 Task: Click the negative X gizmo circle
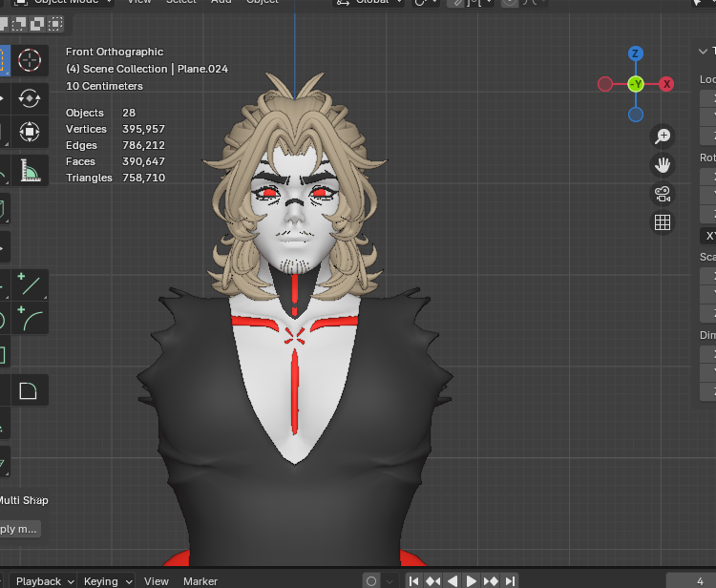605,84
